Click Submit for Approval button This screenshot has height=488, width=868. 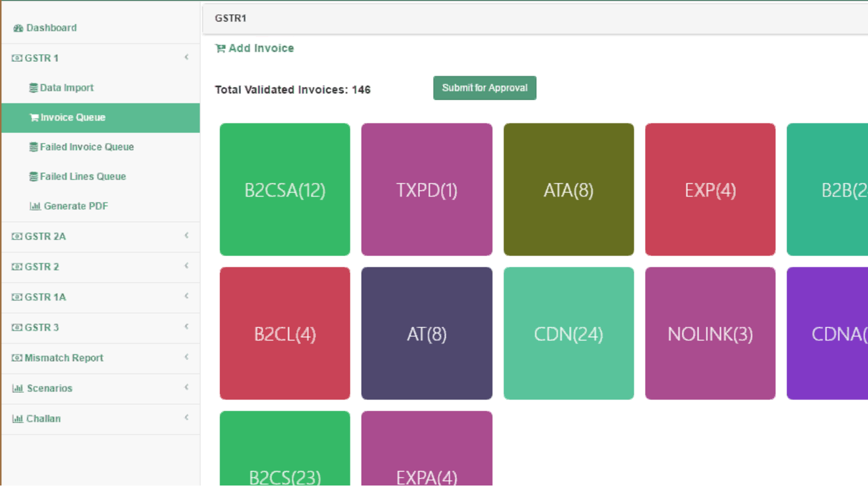485,88
